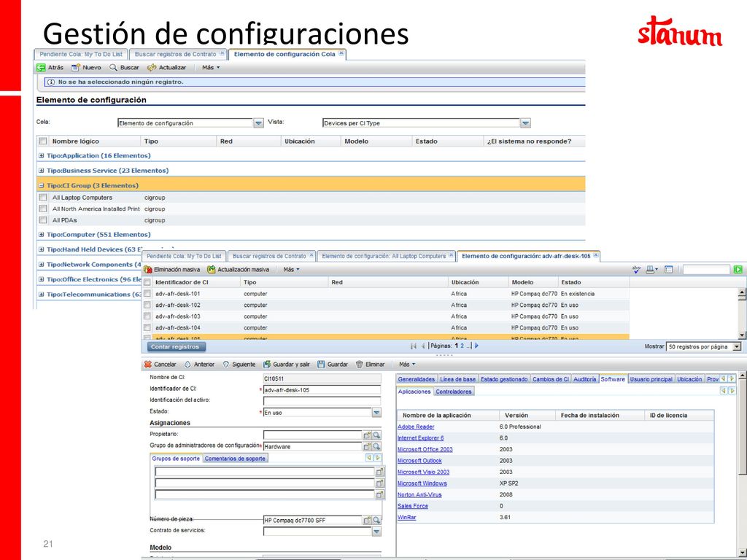Click the Actualizar refresh icon

(x=152, y=68)
